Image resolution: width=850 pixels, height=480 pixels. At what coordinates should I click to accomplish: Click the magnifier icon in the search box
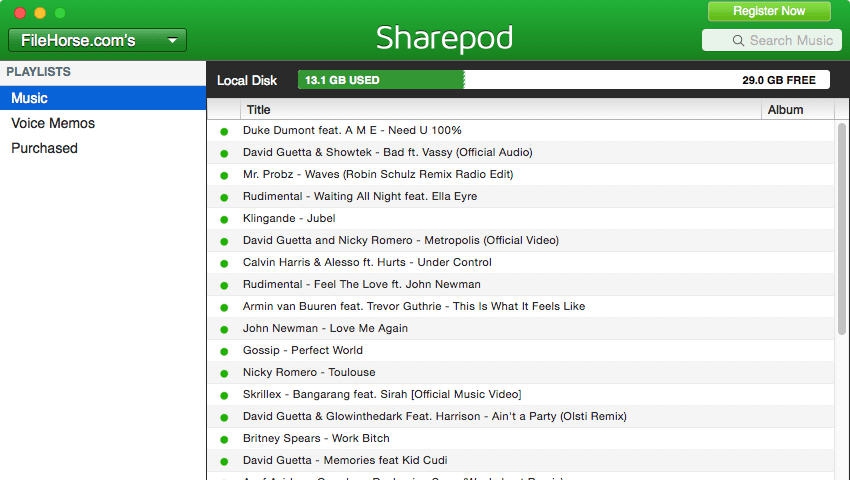click(738, 41)
